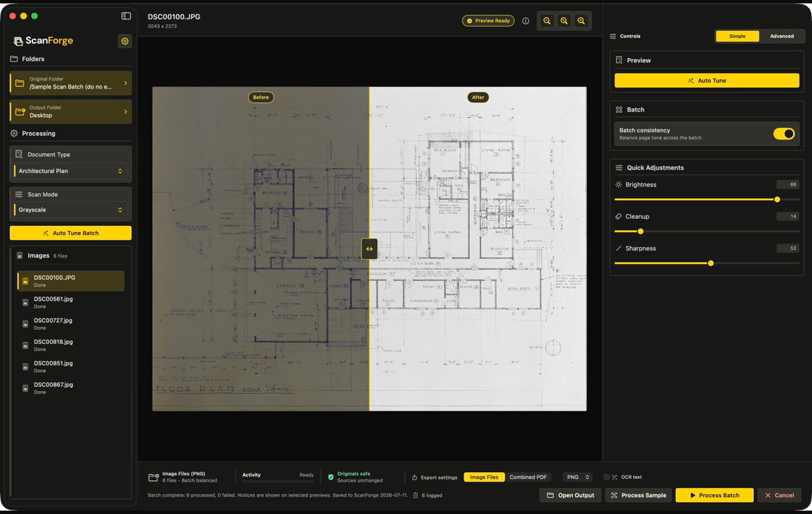The image size is (812, 514).
Task: Click the Image Files folder status icon
Action: click(154, 477)
